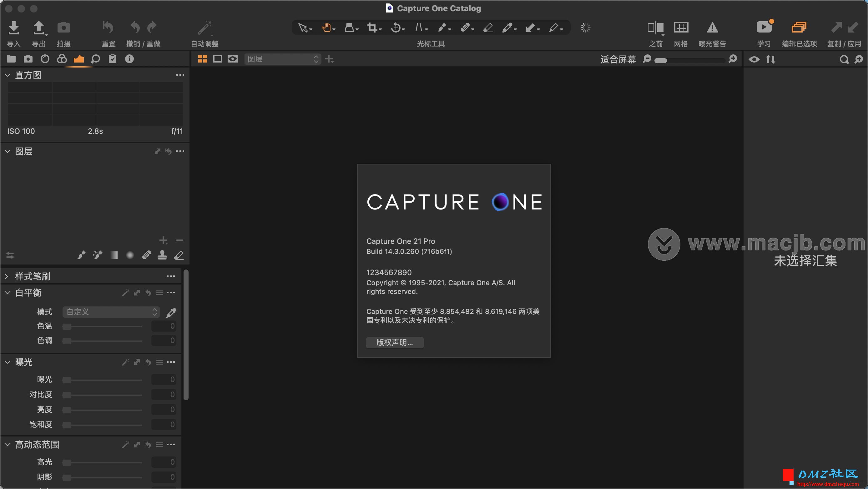Click the Copyright Notice (版权声明...) button

click(x=395, y=342)
